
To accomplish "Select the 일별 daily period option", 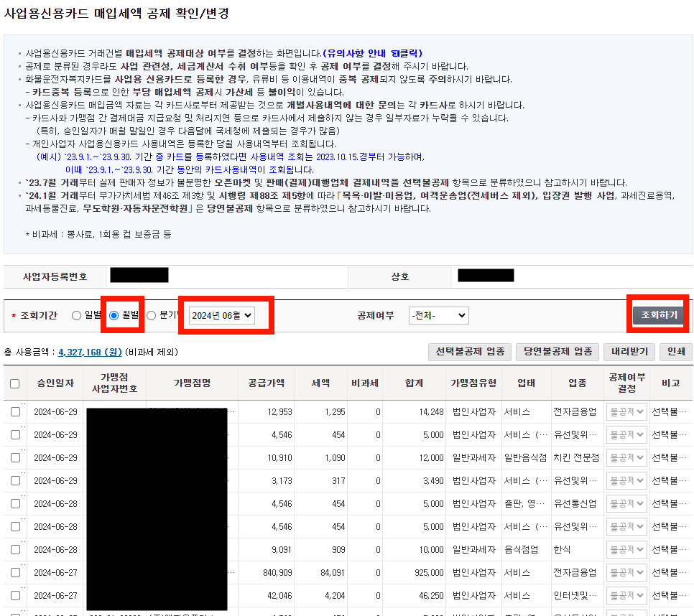I will (x=77, y=314).
